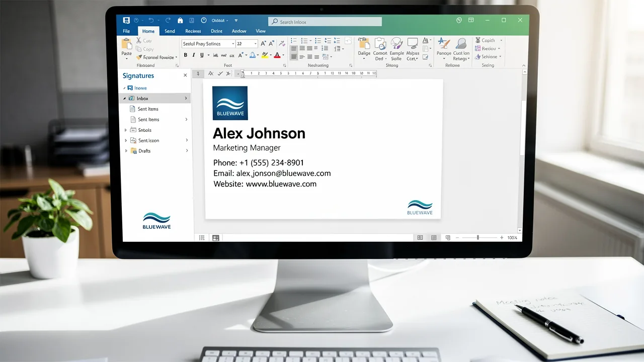Expand the Drafts folder triangle
644x362 pixels.
[126, 151]
